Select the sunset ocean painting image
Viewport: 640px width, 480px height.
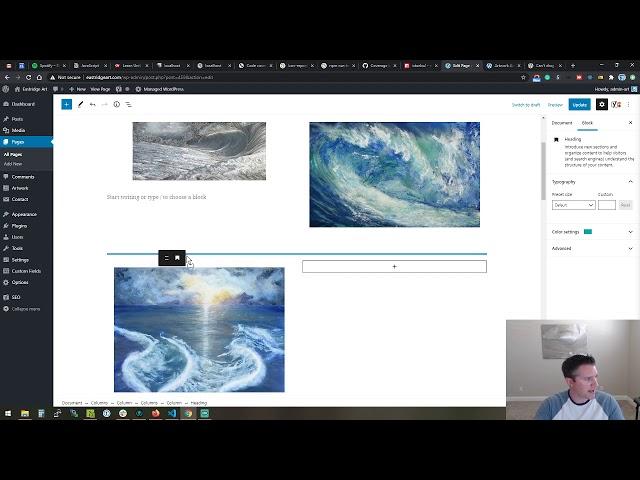[199, 330]
